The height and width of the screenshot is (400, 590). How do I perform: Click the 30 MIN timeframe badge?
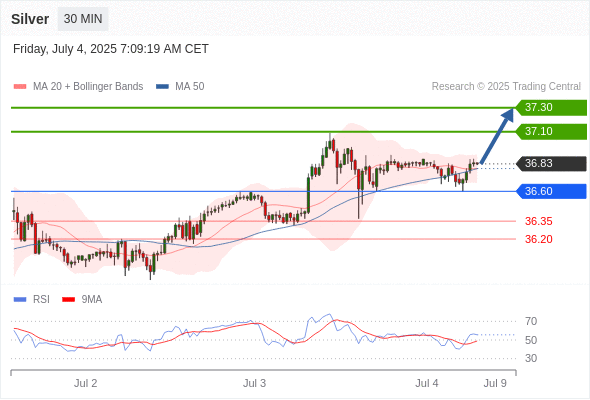tap(83, 19)
